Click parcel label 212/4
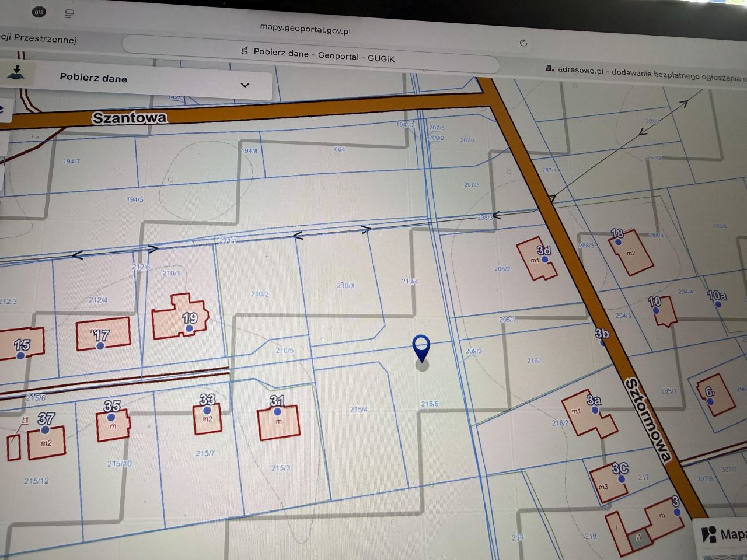Image resolution: width=747 pixels, height=560 pixels. [x=98, y=300]
